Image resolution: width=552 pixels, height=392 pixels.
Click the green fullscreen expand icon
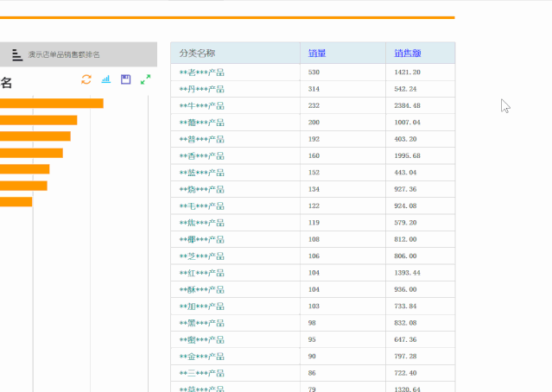point(146,79)
